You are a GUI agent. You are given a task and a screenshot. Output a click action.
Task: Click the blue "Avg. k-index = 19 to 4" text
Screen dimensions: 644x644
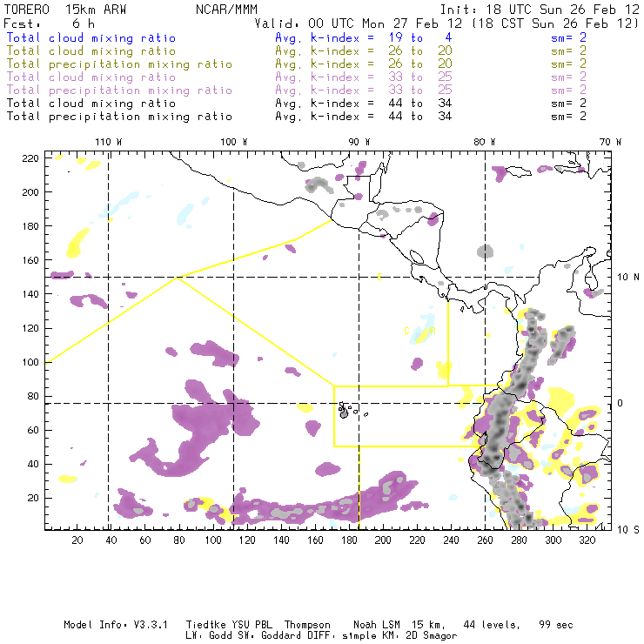[x=364, y=37]
